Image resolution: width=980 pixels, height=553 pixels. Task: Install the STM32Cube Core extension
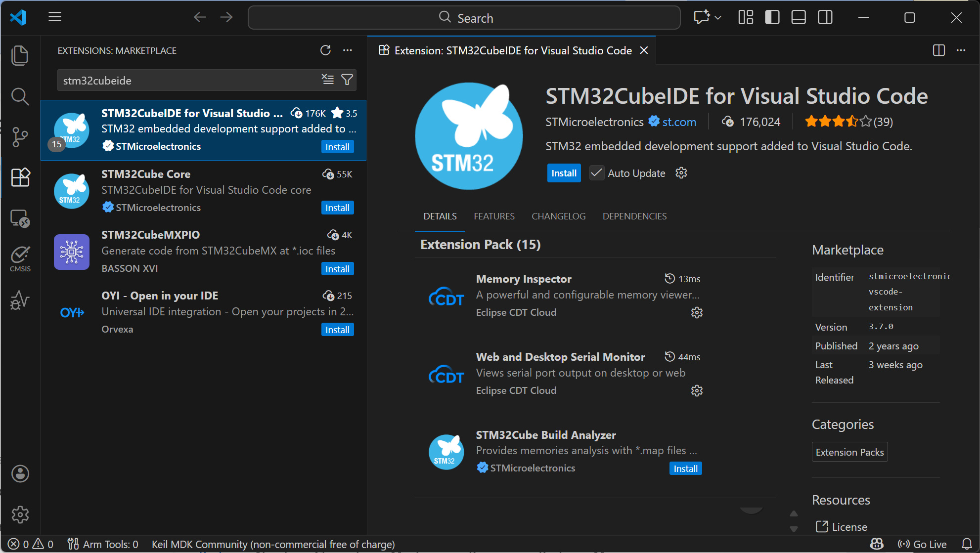(337, 208)
